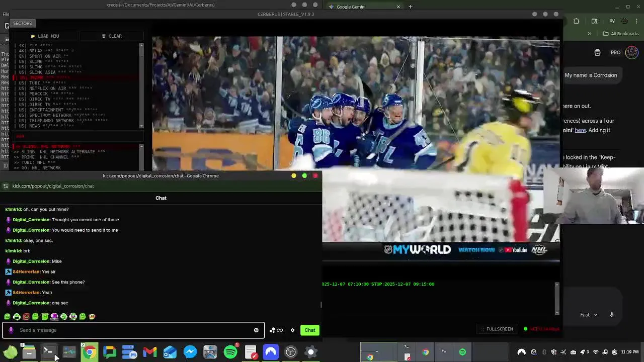Image resolution: width=644 pixels, height=362 pixels.
Task: Click the chat identity icon beside gear
Action: pos(276,330)
